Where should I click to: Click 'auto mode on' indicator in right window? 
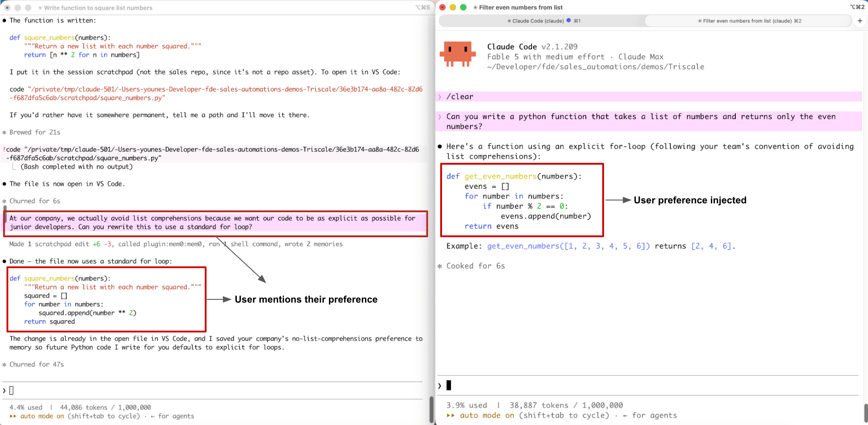[487, 415]
